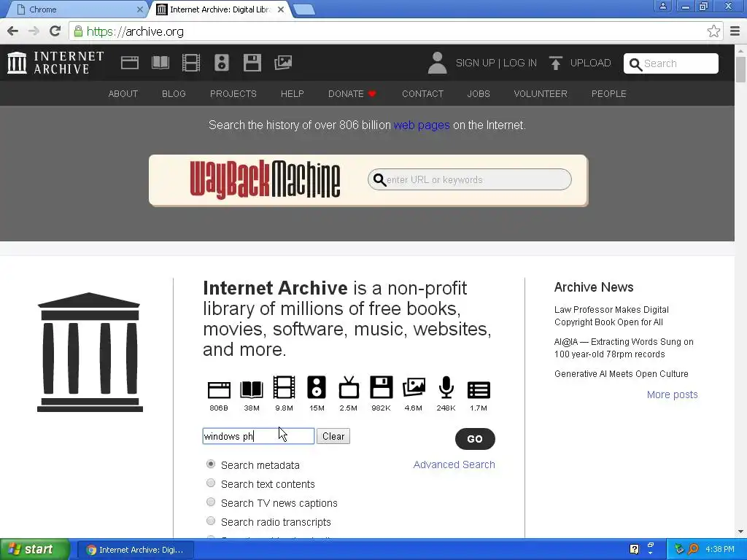The width and height of the screenshot is (747, 560).
Task: Click the LOG IN link
Action: (x=519, y=63)
